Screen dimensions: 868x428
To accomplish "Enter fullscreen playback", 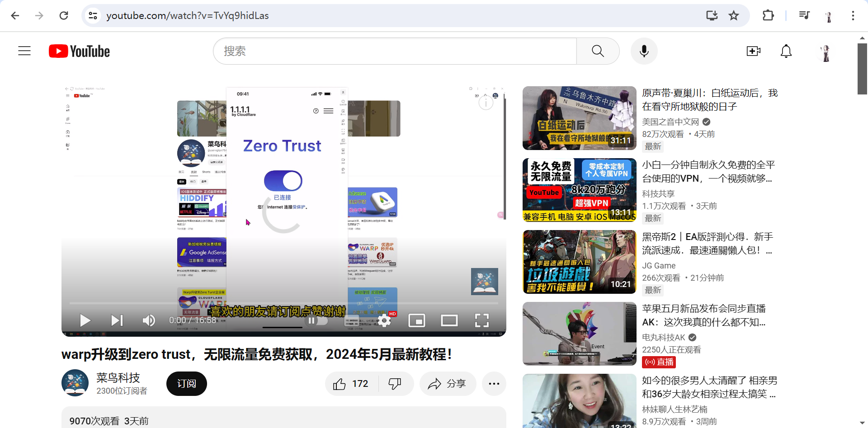I will tap(482, 320).
